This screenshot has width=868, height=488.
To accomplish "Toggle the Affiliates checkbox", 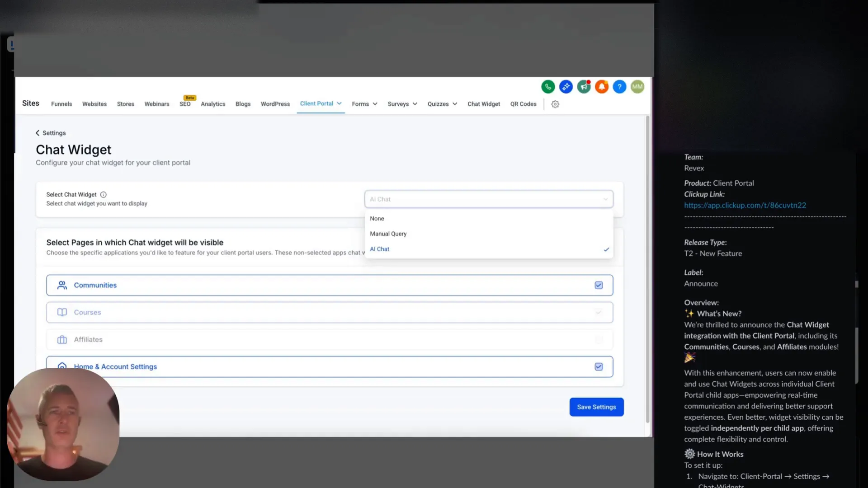I will pyautogui.click(x=599, y=339).
